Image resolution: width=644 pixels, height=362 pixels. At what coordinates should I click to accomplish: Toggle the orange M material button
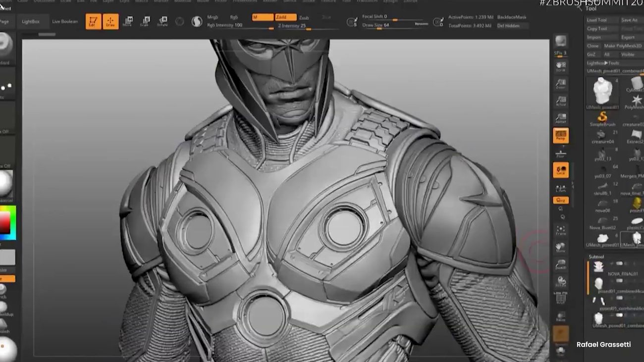point(263,17)
